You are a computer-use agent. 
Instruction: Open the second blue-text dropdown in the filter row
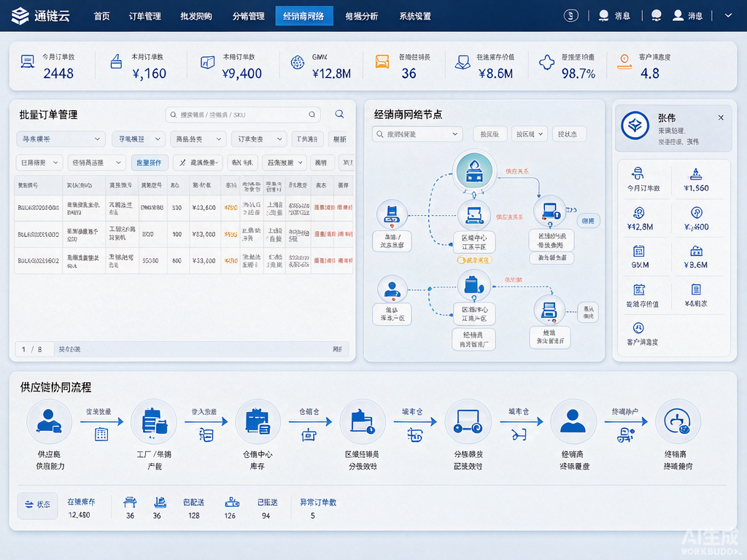pyautogui.click(x=139, y=139)
